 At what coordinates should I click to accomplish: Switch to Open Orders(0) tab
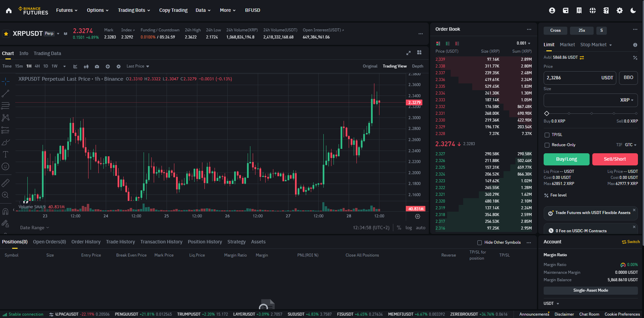coord(49,242)
